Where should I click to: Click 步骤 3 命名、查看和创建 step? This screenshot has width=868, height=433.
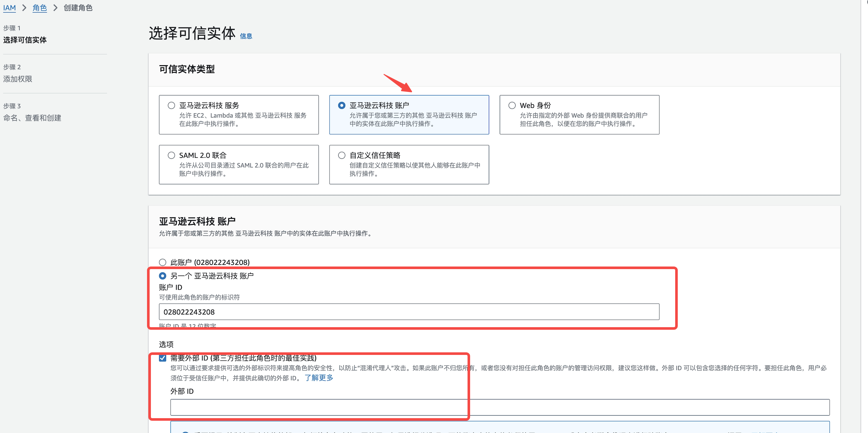[32, 118]
